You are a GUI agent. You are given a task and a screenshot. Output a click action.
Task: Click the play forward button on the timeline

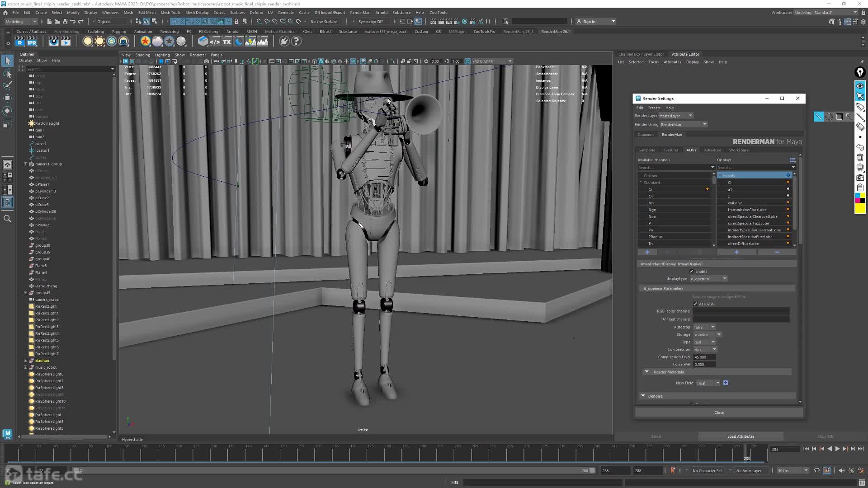[x=837, y=449]
